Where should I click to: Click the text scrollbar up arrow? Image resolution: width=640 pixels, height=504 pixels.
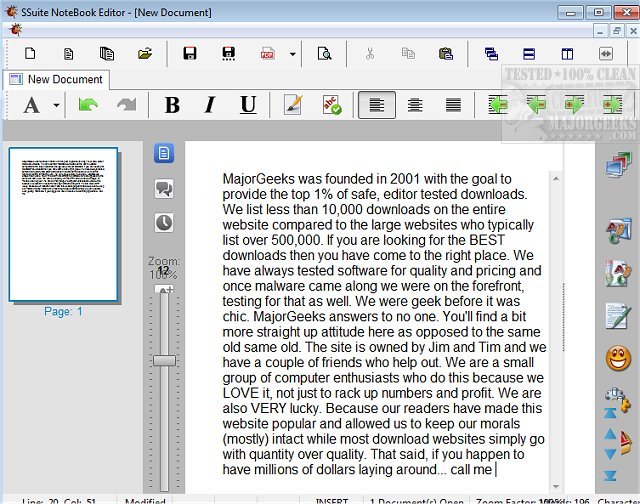click(556, 179)
